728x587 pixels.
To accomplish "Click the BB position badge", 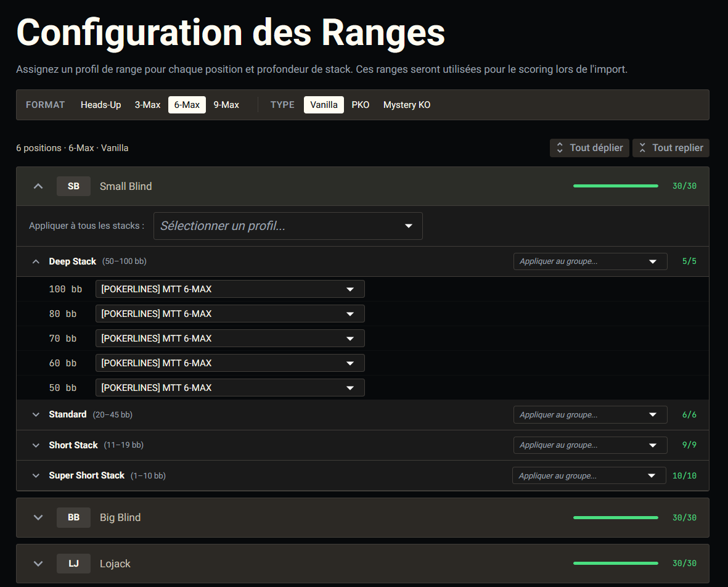I will click(73, 517).
